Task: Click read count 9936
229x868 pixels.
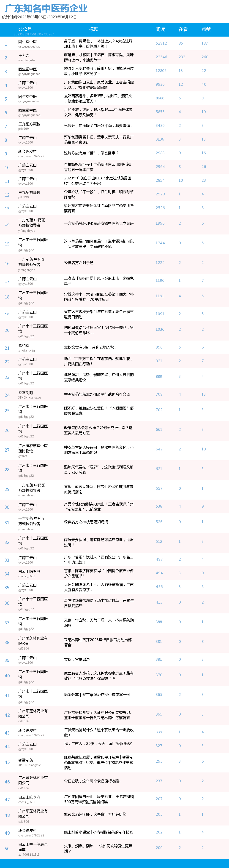Action: [160, 85]
